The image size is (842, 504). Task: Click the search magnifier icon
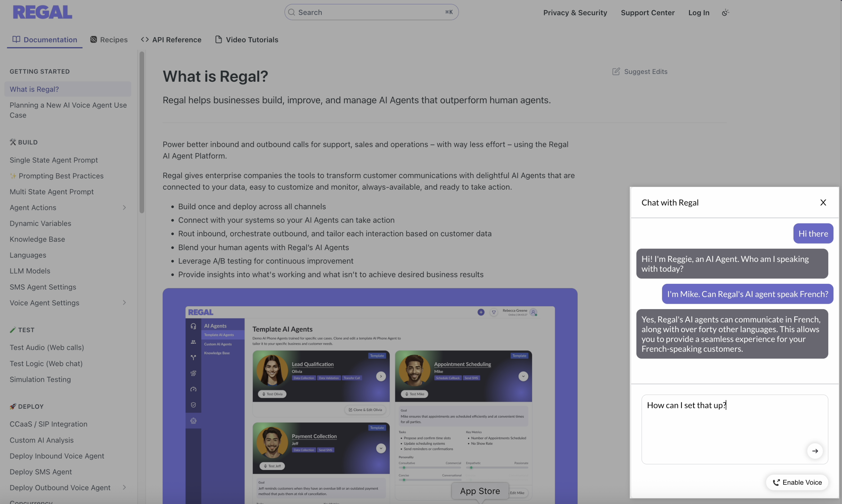291,12
